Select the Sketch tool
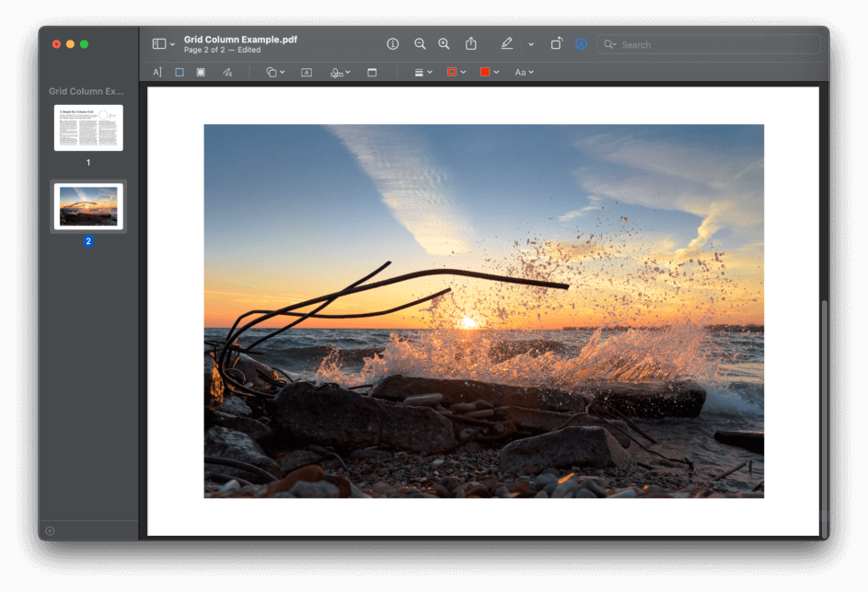 click(x=226, y=72)
